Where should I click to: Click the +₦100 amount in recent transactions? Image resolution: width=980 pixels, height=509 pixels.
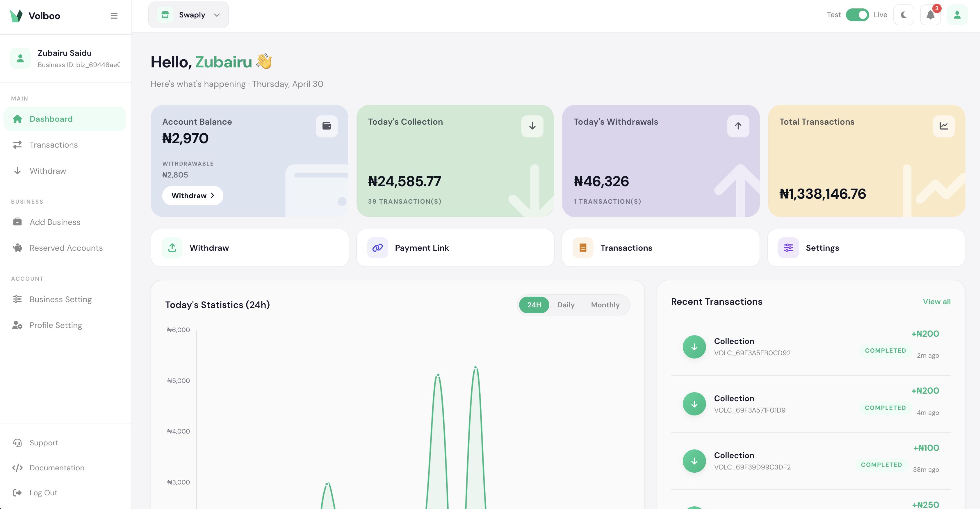(926, 448)
